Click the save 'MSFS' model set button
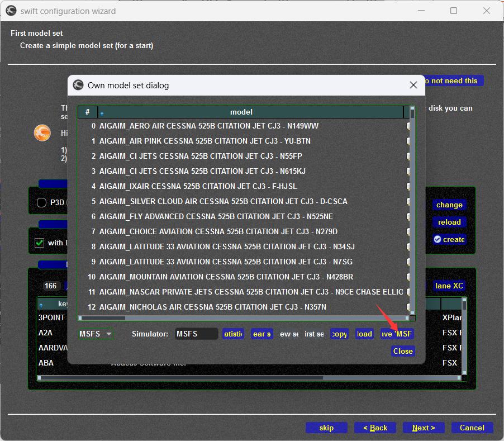 coord(397,334)
